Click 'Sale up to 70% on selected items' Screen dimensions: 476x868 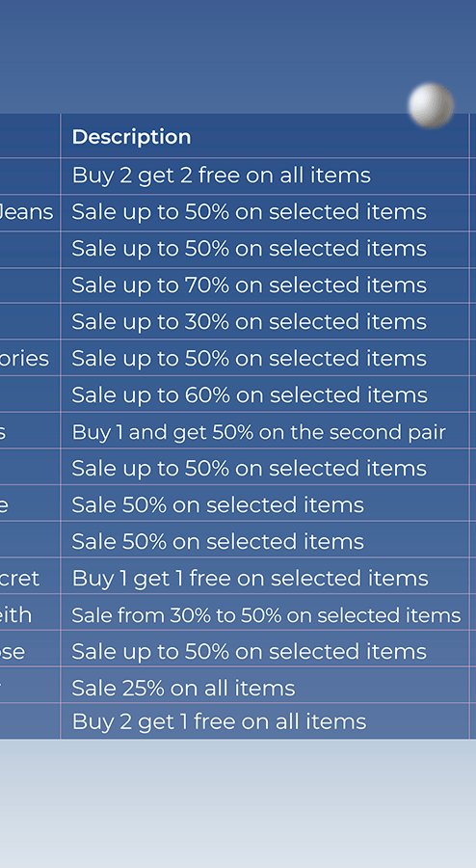point(250,285)
